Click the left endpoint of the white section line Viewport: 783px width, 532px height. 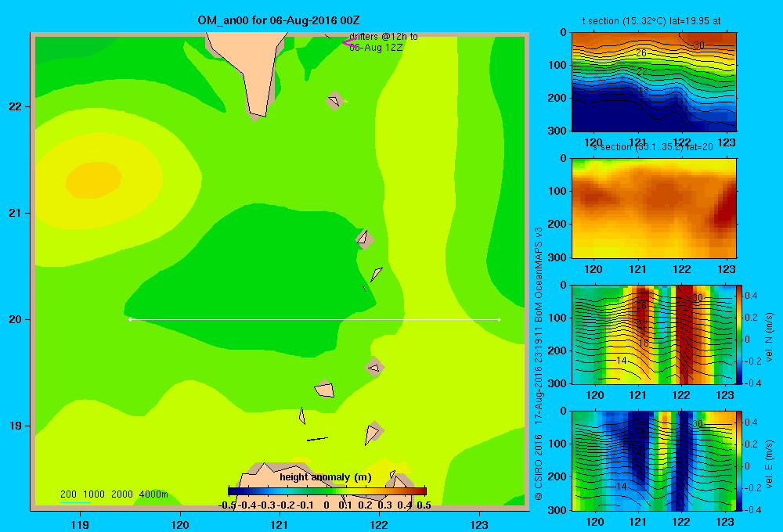tap(130, 319)
